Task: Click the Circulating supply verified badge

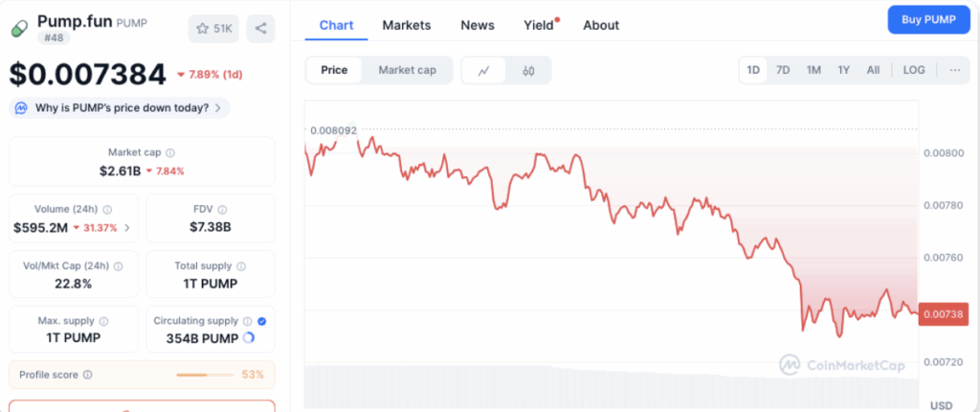Action: click(x=261, y=321)
